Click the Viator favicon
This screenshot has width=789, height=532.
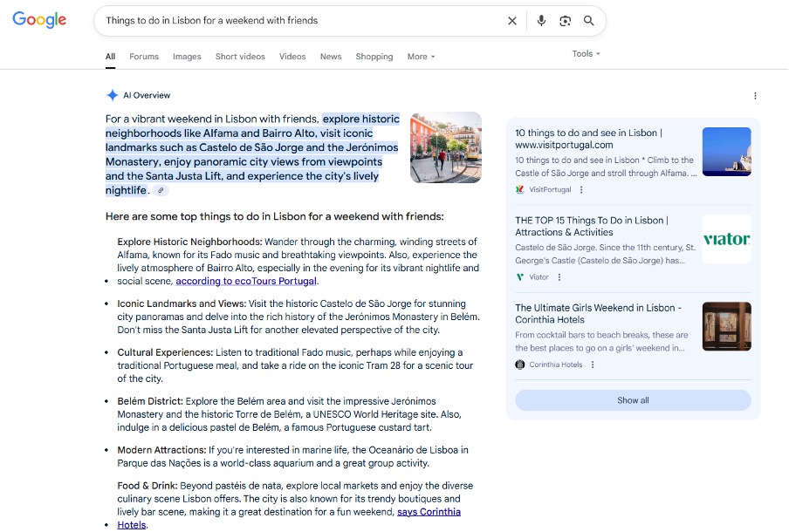click(520, 277)
